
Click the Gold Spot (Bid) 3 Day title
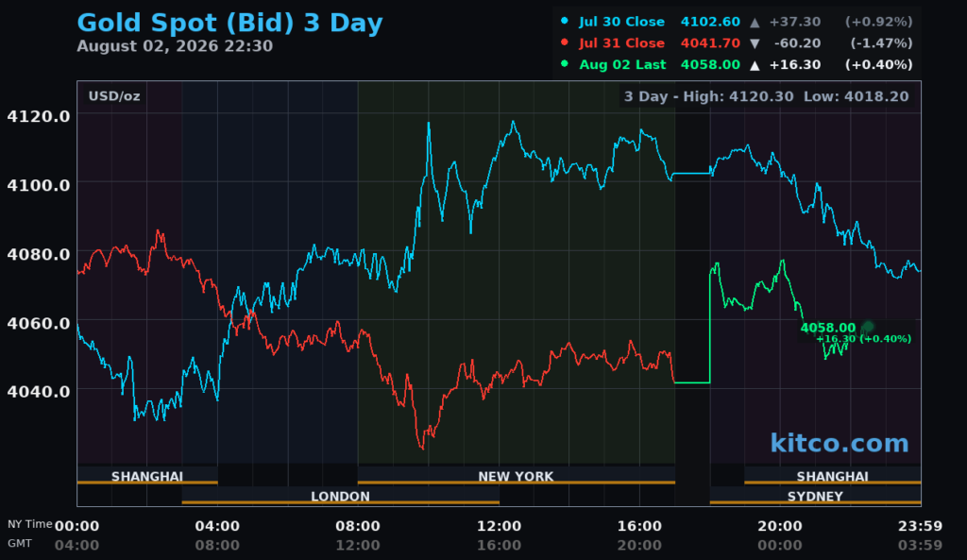click(x=229, y=23)
